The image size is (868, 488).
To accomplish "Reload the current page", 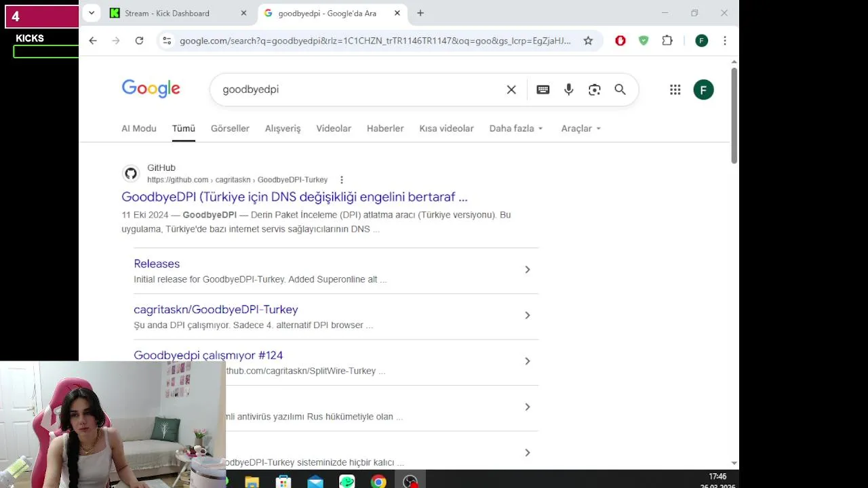I will pos(139,41).
